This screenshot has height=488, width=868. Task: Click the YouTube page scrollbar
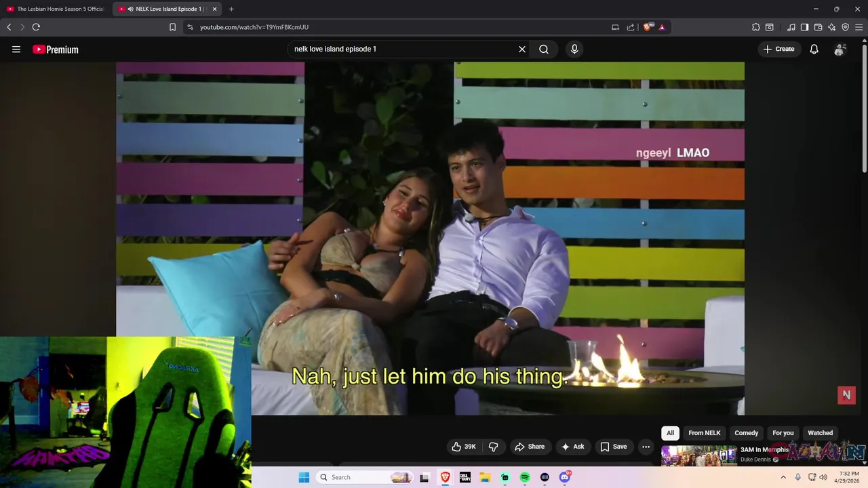[865, 108]
